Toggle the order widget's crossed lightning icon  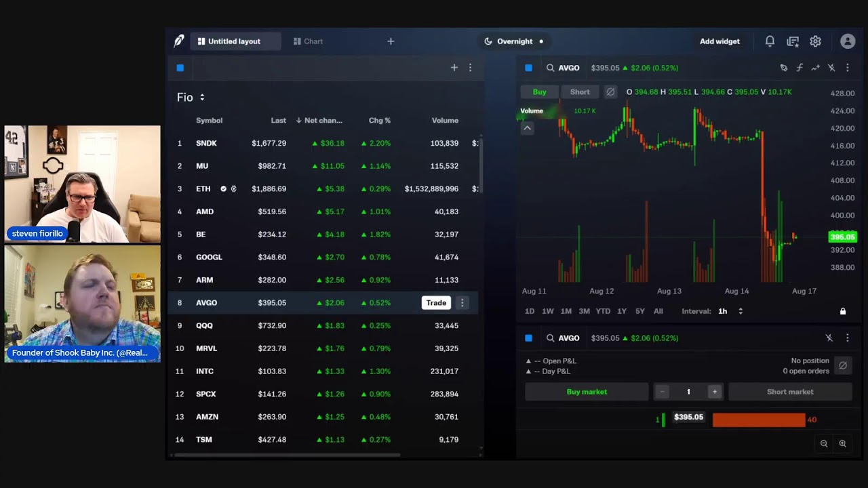click(829, 338)
